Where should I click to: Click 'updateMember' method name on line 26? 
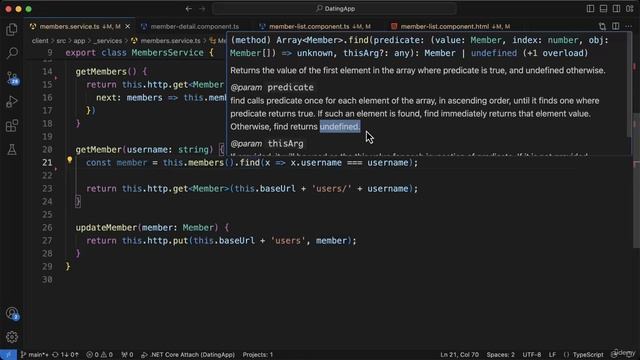click(106, 227)
